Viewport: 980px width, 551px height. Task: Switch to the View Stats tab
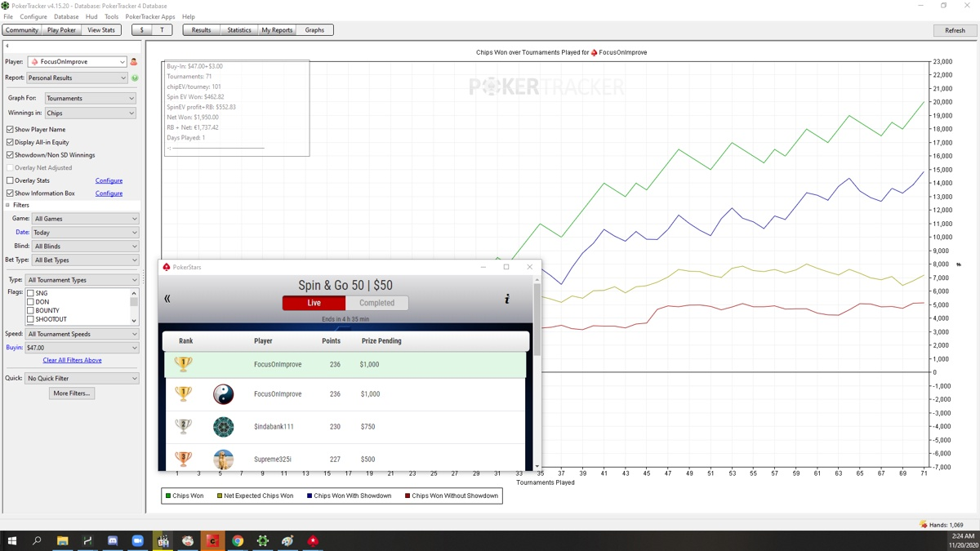pyautogui.click(x=101, y=30)
